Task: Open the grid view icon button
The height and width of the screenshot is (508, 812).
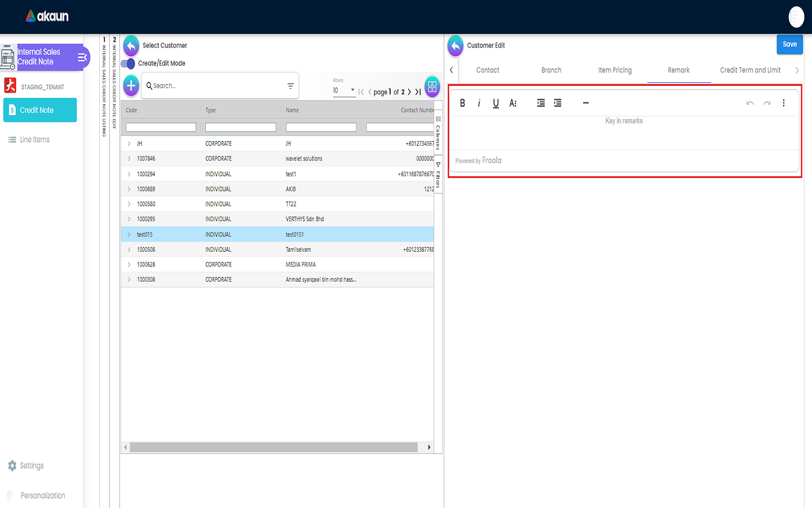Action: [432, 86]
